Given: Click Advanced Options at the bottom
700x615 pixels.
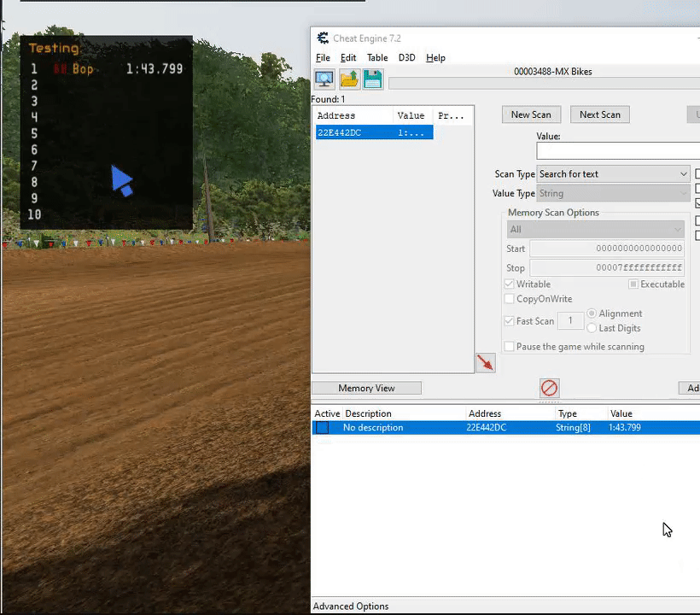Looking at the screenshot, I should click(351, 606).
